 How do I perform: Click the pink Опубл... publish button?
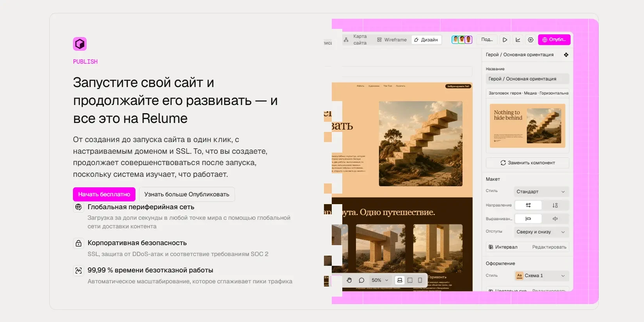pos(554,40)
